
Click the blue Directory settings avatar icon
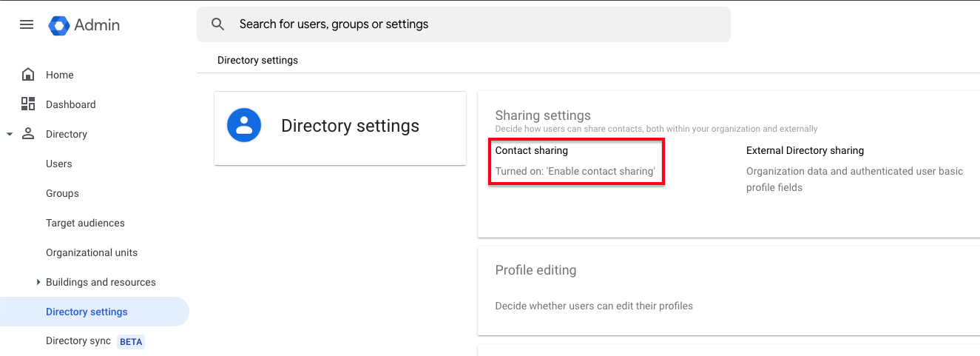(x=244, y=126)
